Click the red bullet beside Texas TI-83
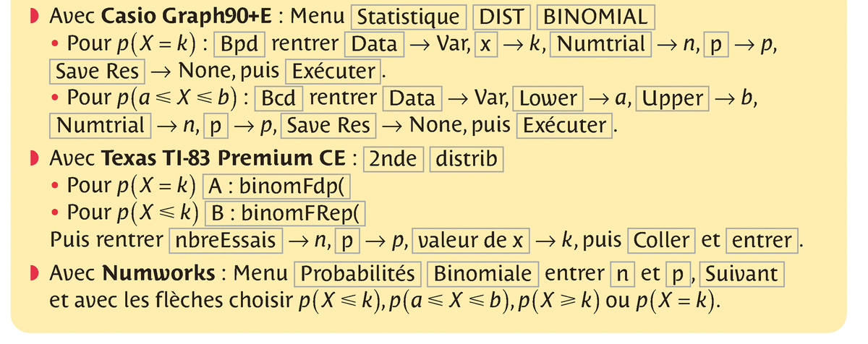The image size is (868, 344). click(34, 159)
